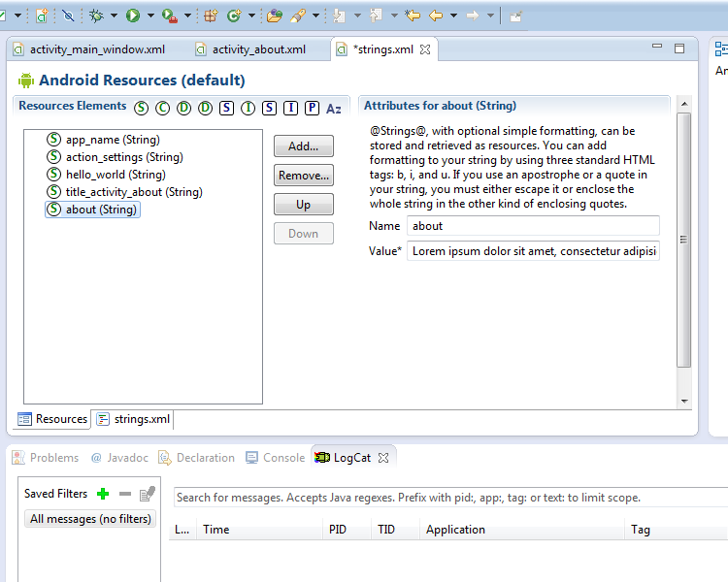Click the attributes vertical scrollbar thumb

[684, 240]
